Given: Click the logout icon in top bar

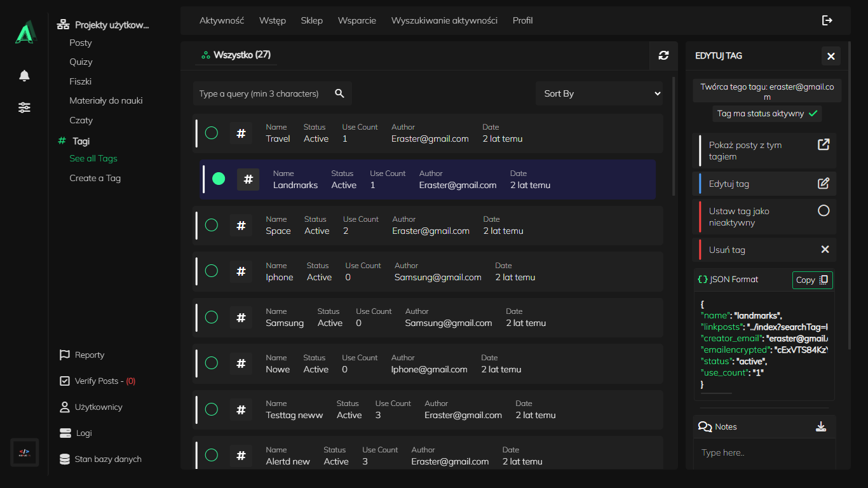Looking at the screenshot, I should click(827, 20).
